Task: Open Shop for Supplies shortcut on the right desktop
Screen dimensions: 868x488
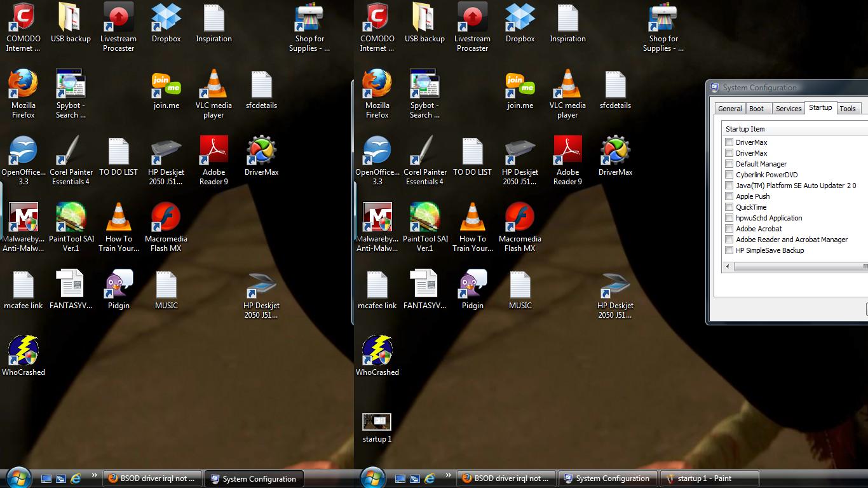Action: [x=663, y=27]
